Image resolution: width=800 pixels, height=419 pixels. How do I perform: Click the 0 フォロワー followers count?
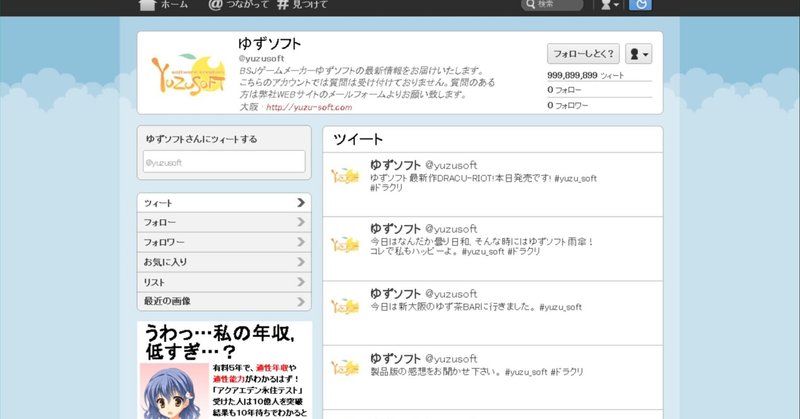(x=568, y=105)
